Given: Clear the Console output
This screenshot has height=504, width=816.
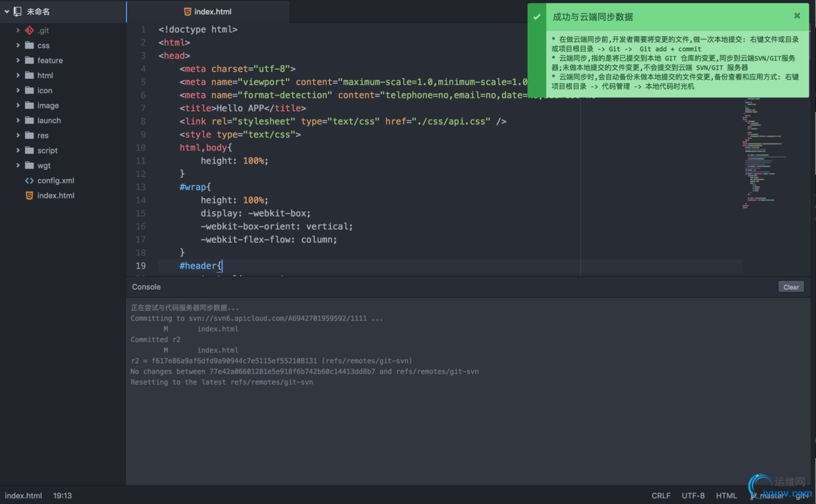Looking at the screenshot, I should pos(791,287).
